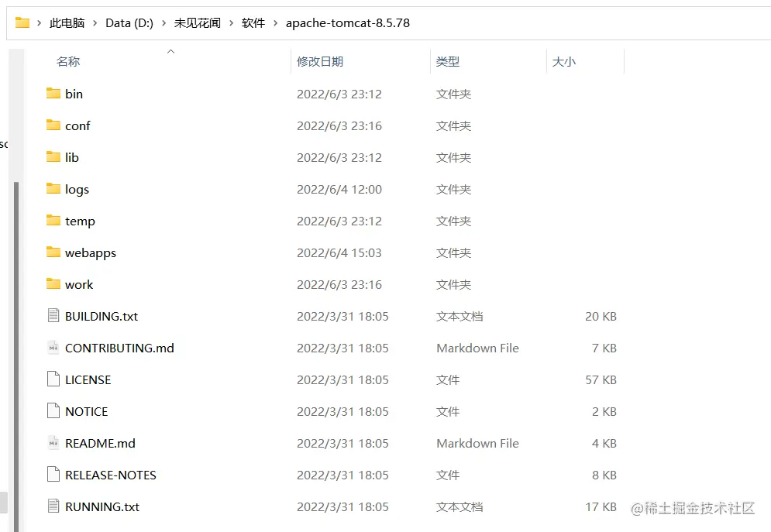The width and height of the screenshot is (771, 532).
Task: Select NOTICE file name
Action: tap(87, 411)
